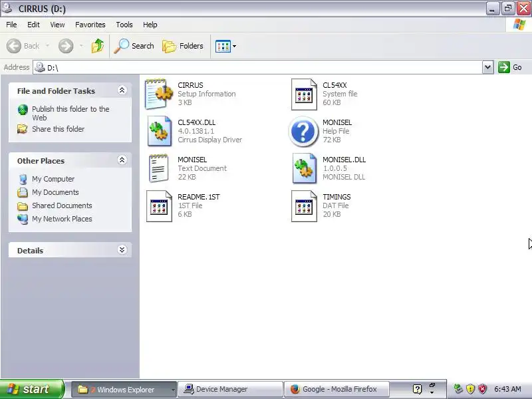Open the Edit menu
Screen dimensions: 532x399
tap(33, 25)
